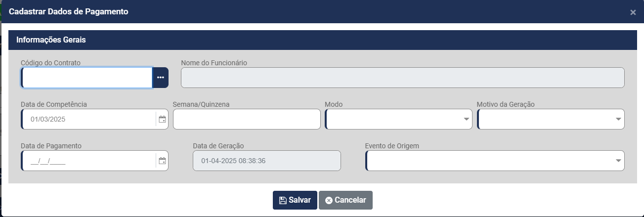Click the Salvar button
The image size is (644, 217).
pos(295,200)
